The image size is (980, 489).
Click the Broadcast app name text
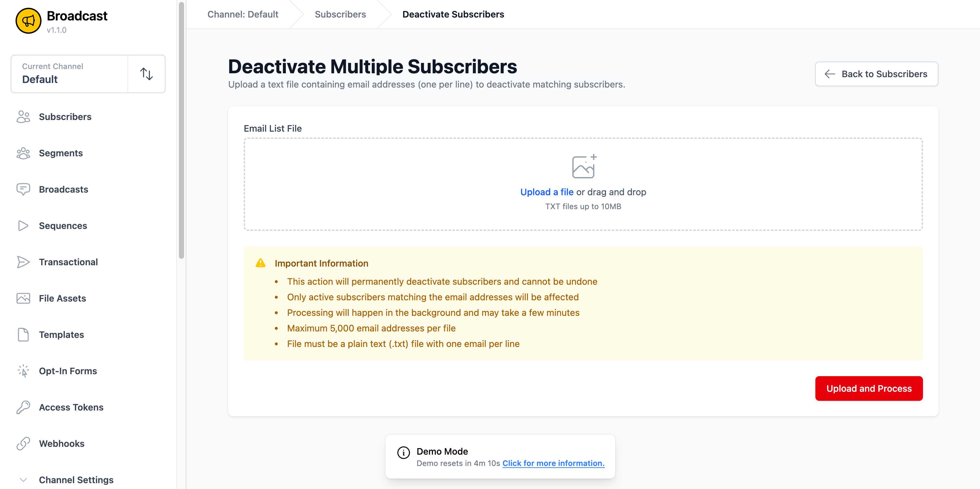point(77,16)
